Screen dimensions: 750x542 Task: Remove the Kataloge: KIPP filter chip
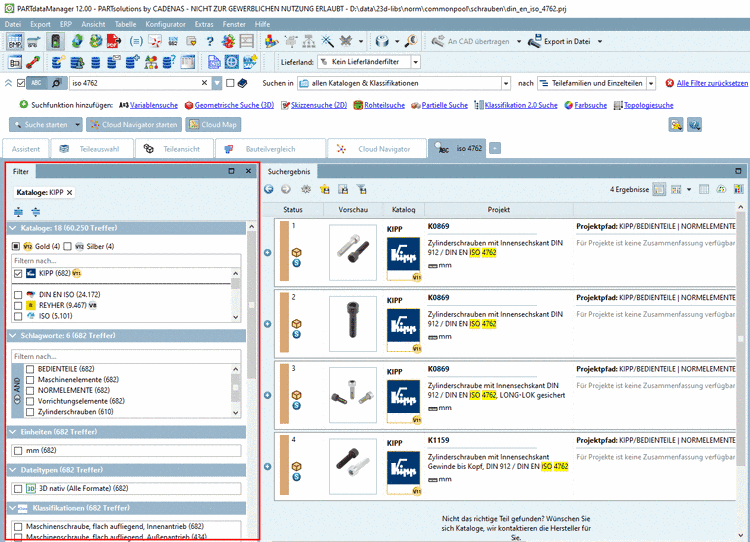(x=69, y=192)
